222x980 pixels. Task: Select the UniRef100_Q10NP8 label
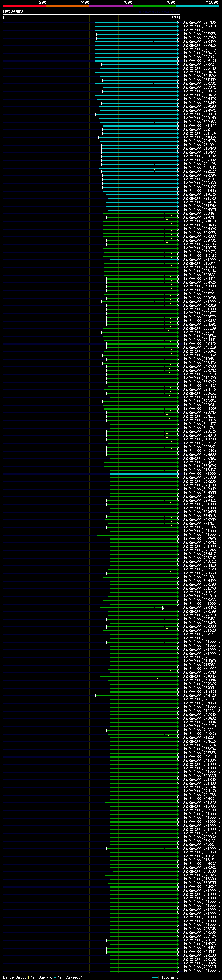[199, 149]
